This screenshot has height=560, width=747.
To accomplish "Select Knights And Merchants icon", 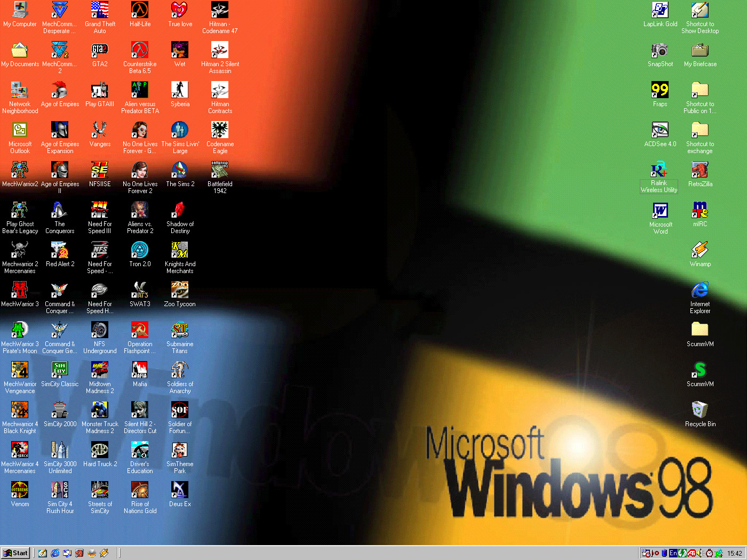I will click(180, 258).
